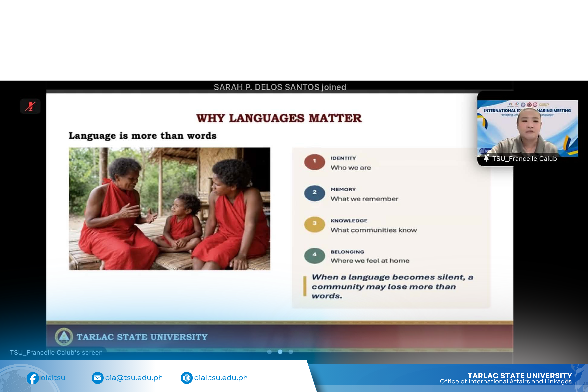Visit the oial.tsu.edu.ph website link

pyautogui.click(x=221, y=377)
